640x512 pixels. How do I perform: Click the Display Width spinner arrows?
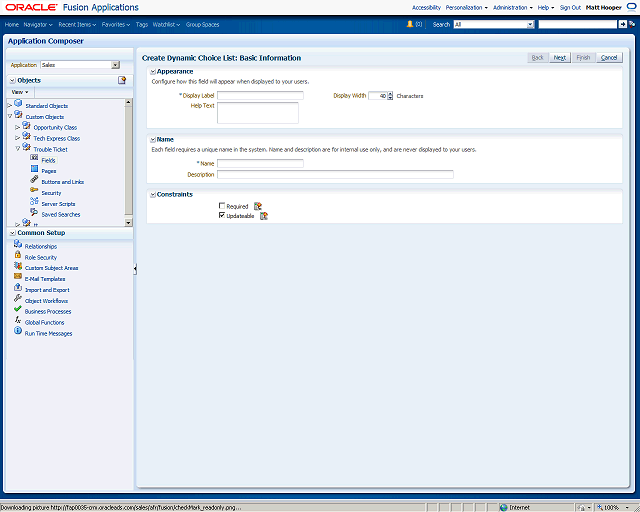click(x=390, y=96)
